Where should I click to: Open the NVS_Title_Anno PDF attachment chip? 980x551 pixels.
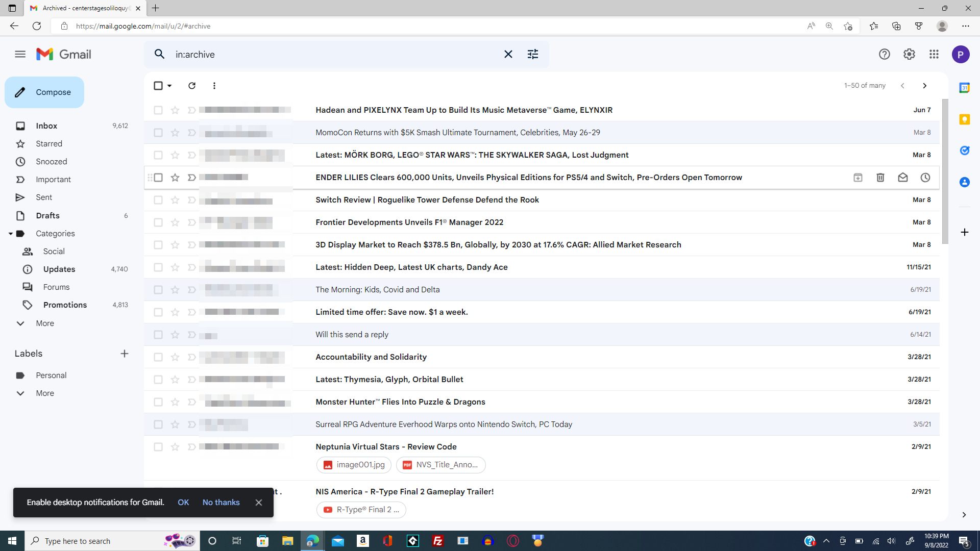(441, 465)
